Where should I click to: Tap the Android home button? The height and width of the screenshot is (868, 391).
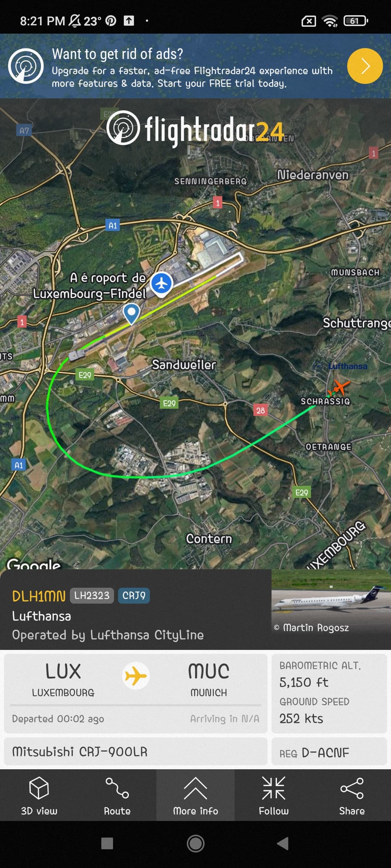pos(195,844)
